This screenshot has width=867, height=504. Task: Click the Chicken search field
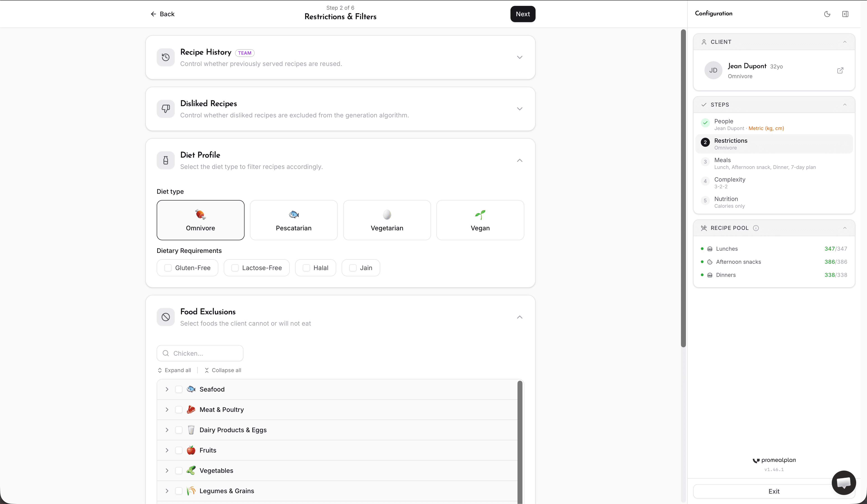[x=200, y=353]
